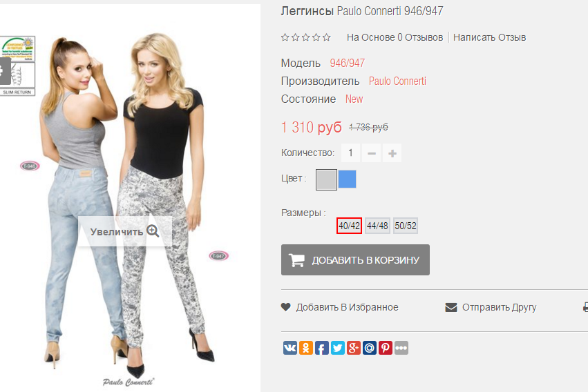Share via Mail.ru icon
The image size is (588, 392).
[370, 348]
